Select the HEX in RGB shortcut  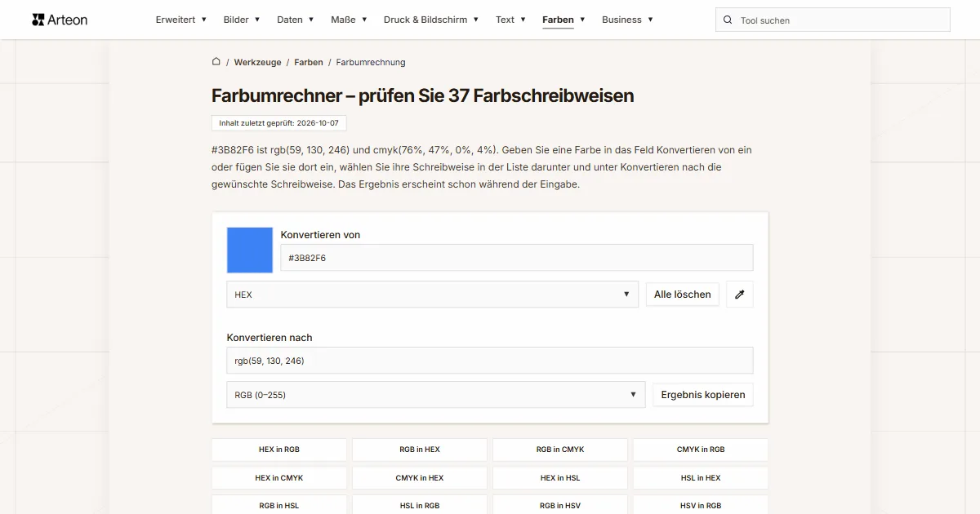click(x=279, y=450)
